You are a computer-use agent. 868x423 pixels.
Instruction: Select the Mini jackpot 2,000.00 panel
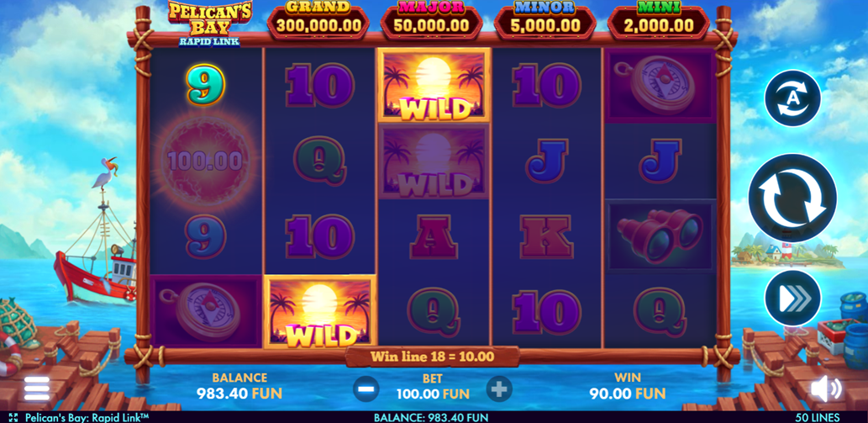(658, 20)
